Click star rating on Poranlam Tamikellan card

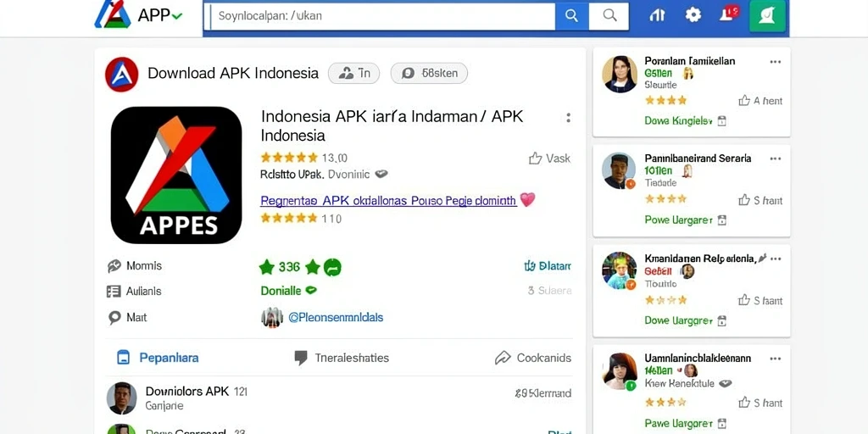(x=665, y=100)
